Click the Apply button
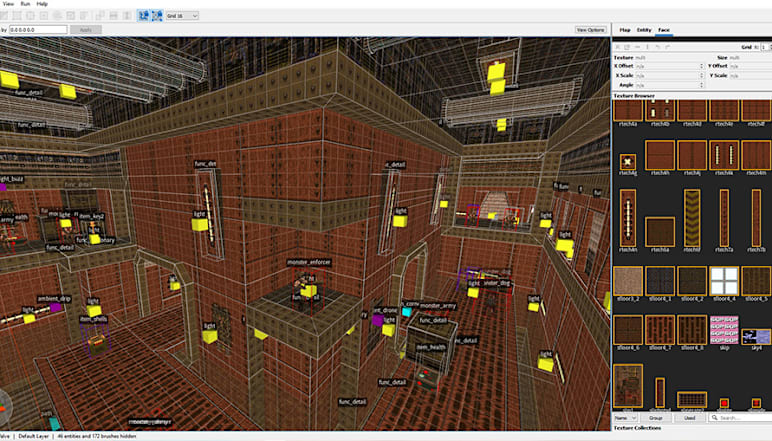Viewport: 772px width, 441px height. pyautogui.click(x=86, y=30)
